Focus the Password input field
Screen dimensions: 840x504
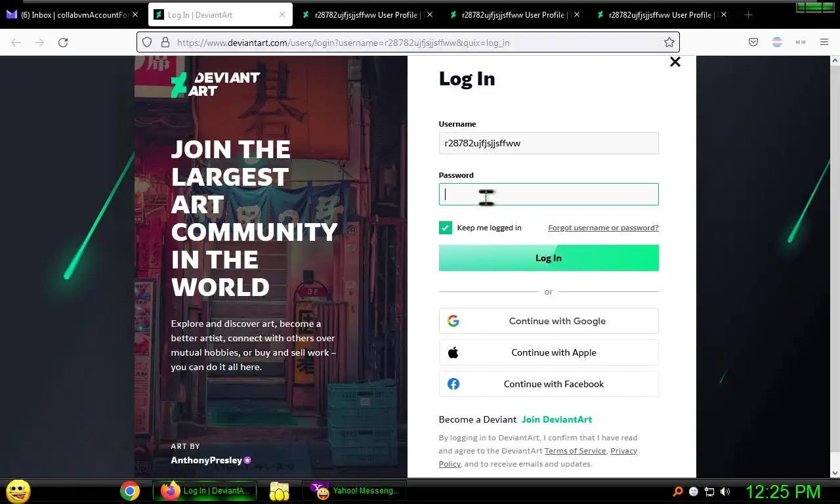(x=549, y=194)
